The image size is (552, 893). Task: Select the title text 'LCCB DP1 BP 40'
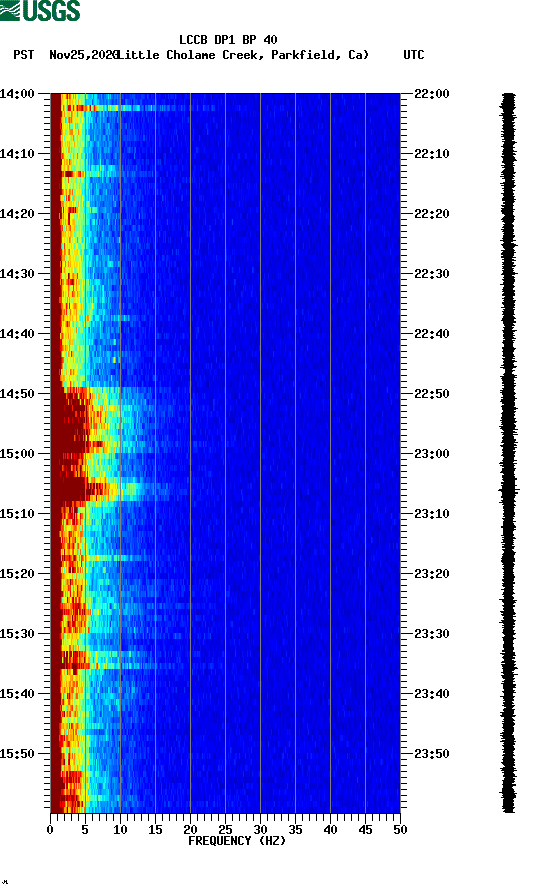coord(228,40)
